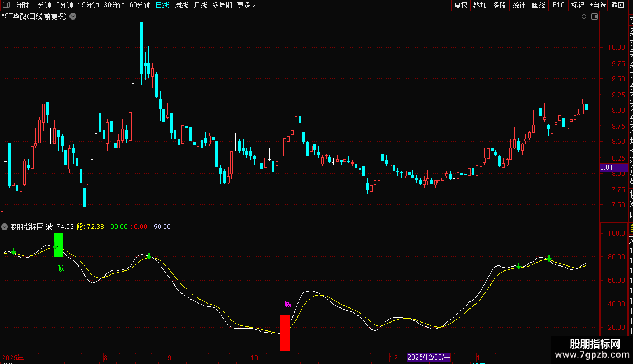Viewport: 633px width, 364px height.
Task: Click the 2025/12/08 date marker on timeline
Action: [429, 357]
